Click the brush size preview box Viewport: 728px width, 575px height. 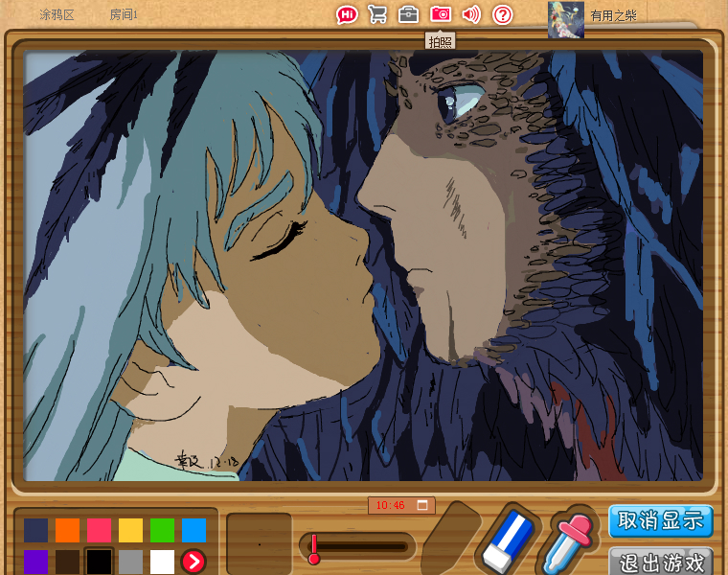[259, 544]
